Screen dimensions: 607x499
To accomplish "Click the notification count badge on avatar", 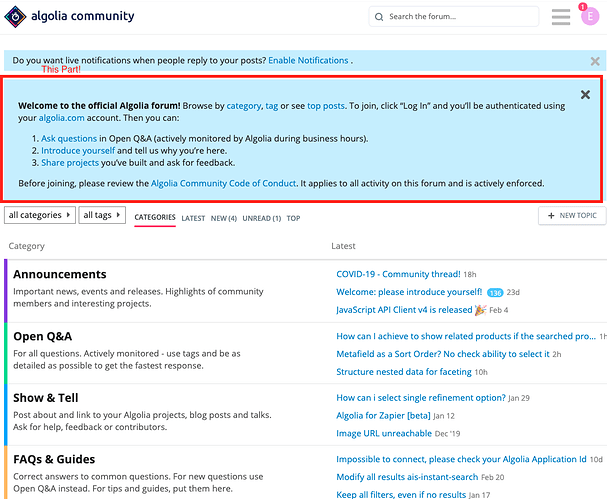I will [x=583, y=7].
